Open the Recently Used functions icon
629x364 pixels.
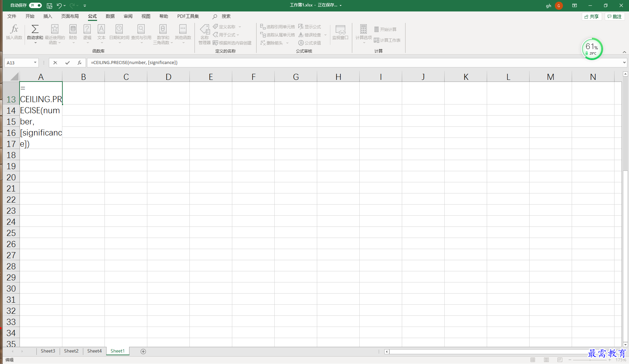[x=55, y=29]
